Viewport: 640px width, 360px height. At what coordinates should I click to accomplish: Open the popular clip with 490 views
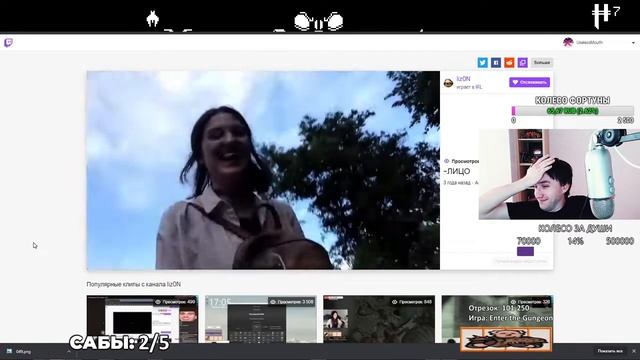[x=142, y=319]
